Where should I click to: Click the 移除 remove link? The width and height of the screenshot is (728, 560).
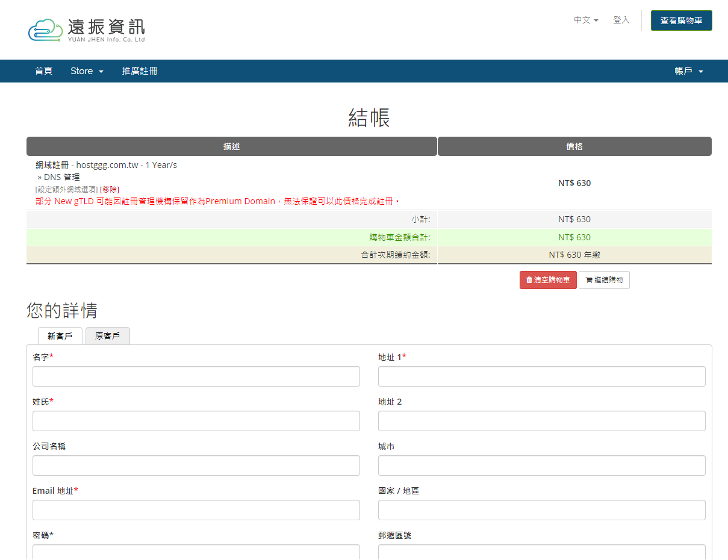click(110, 189)
